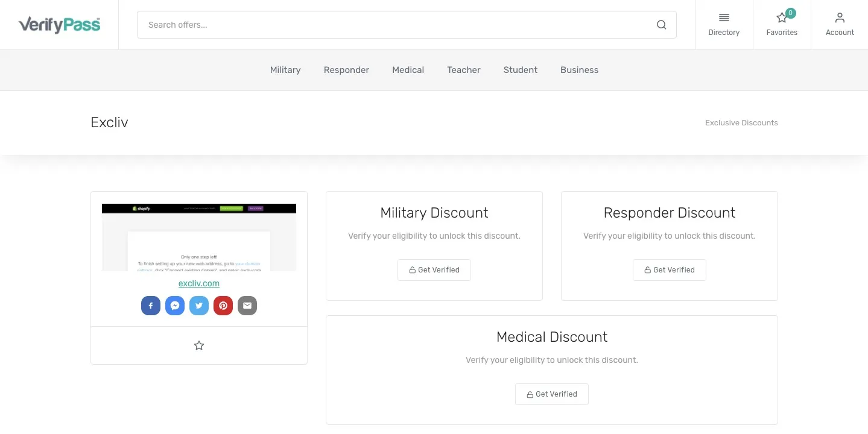Select the Student category tab
Screen dimensions: 868x434
coord(521,70)
